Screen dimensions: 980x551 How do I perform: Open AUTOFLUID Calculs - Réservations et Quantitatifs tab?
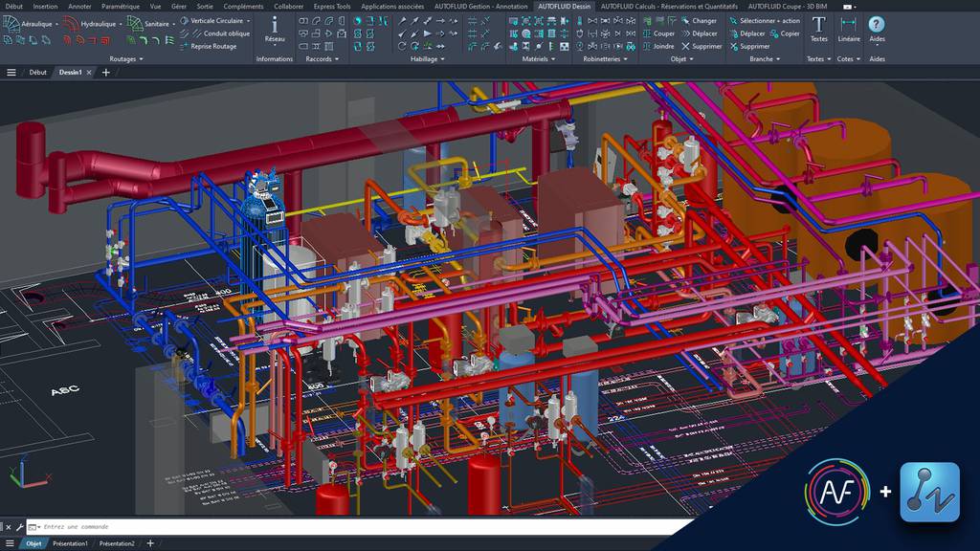tap(669, 7)
